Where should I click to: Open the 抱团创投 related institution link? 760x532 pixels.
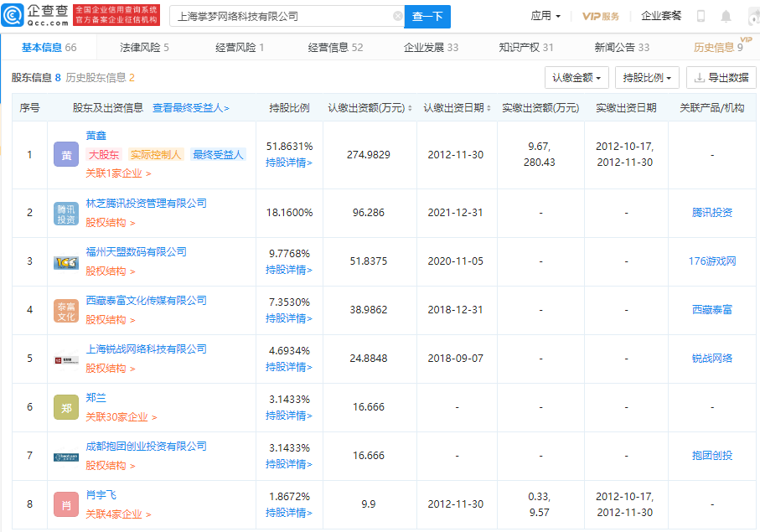click(712, 456)
